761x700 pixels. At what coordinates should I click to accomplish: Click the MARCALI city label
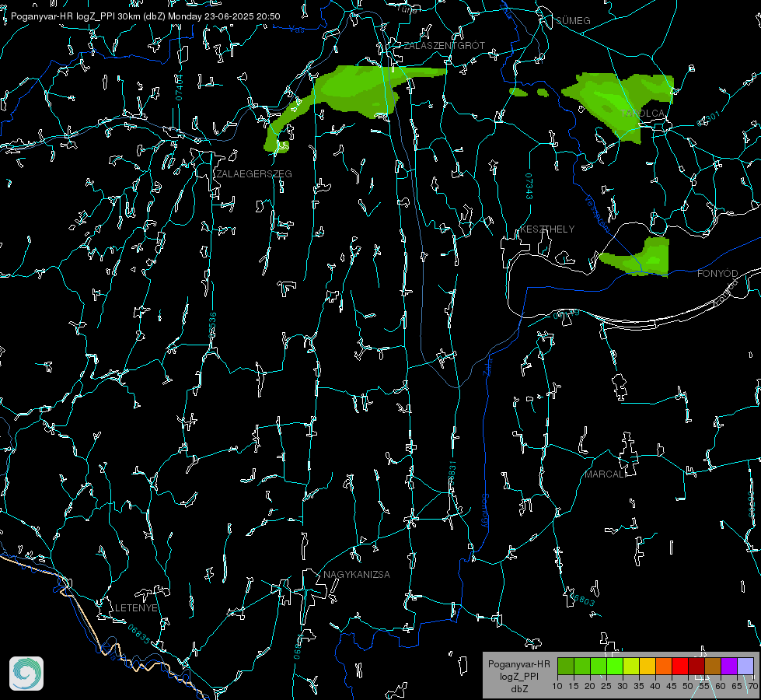[x=606, y=474]
